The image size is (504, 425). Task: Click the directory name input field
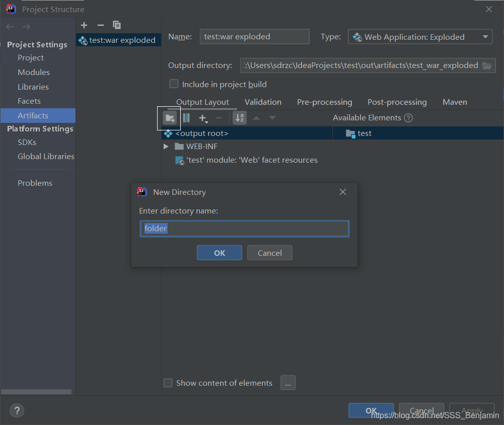(x=245, y=229)
